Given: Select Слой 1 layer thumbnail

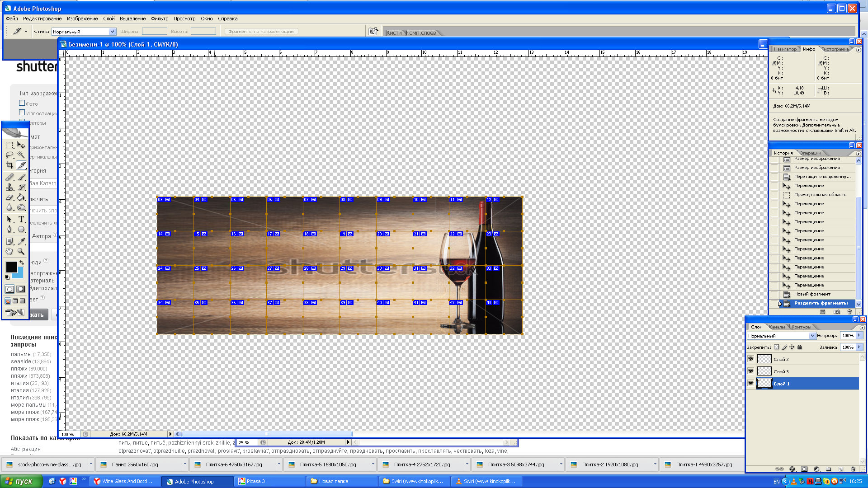Looking at the screenshot, I should (764, 384).
